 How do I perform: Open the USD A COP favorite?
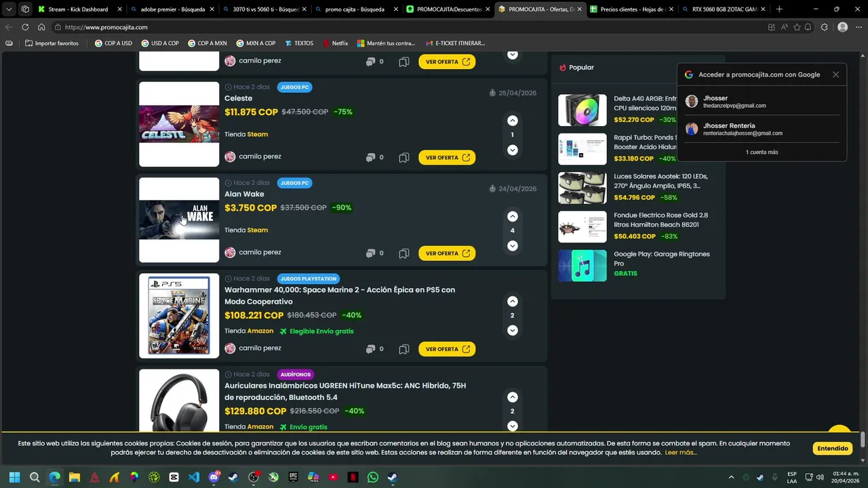(x=160, y=43)
